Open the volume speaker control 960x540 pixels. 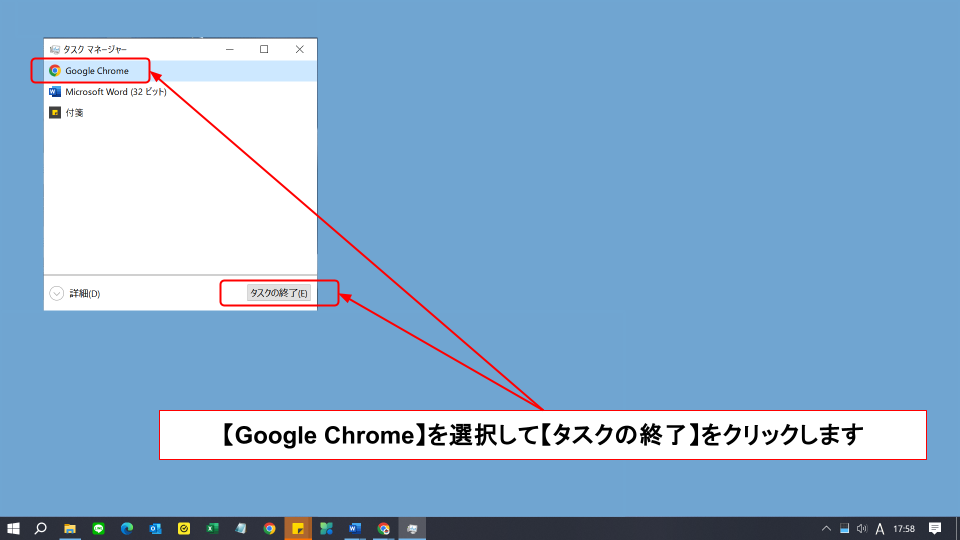(x=862, y=528)
